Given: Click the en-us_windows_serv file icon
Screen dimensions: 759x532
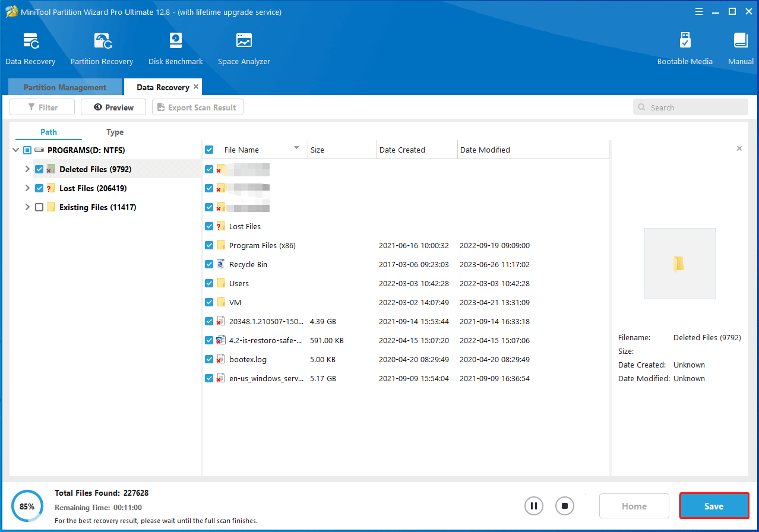Looking at the screenshot, I should click(221, 378).
